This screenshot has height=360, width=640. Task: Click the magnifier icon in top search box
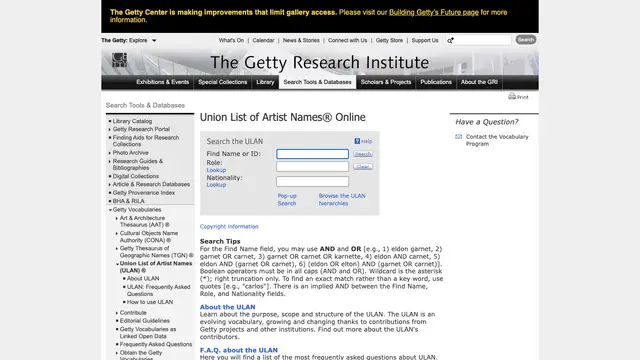click(x=450, y=40)
